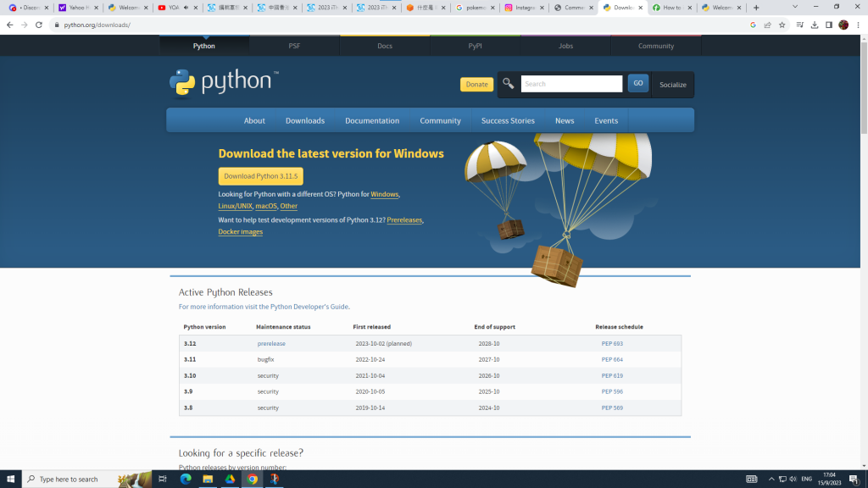868x488 pixels.
Task: Open File Explorer from the taskbar
Action: point(208,480)
